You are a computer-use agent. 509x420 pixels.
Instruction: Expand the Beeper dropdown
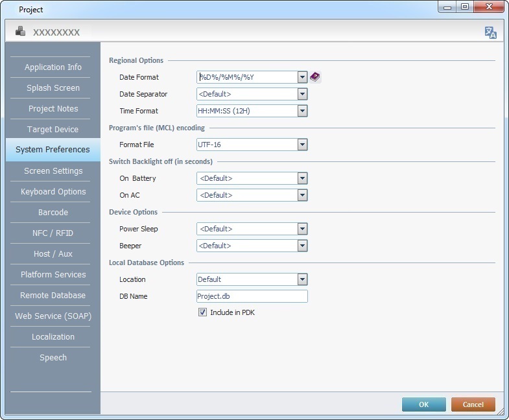(302, 246)
